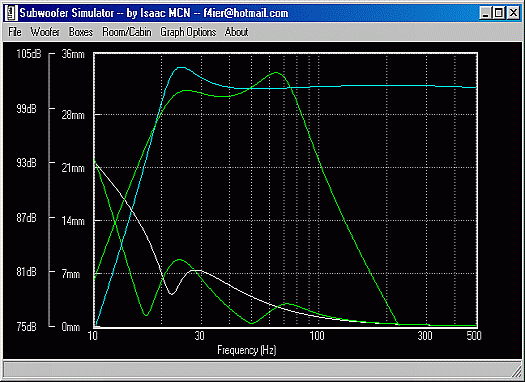The height and width of the screenshot is (382, 525).
Task: Click the white excursion curve dip
Action: click(171, 294)
